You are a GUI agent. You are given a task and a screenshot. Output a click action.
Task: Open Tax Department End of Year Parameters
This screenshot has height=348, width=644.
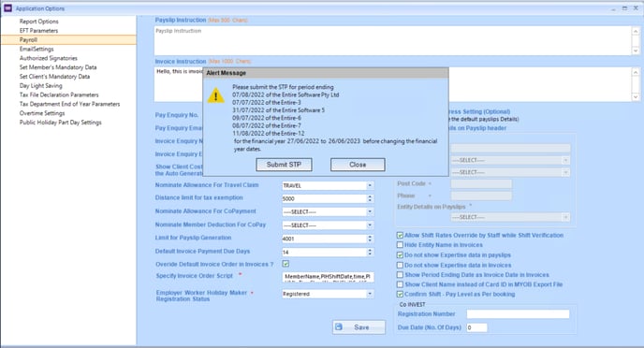70,104
